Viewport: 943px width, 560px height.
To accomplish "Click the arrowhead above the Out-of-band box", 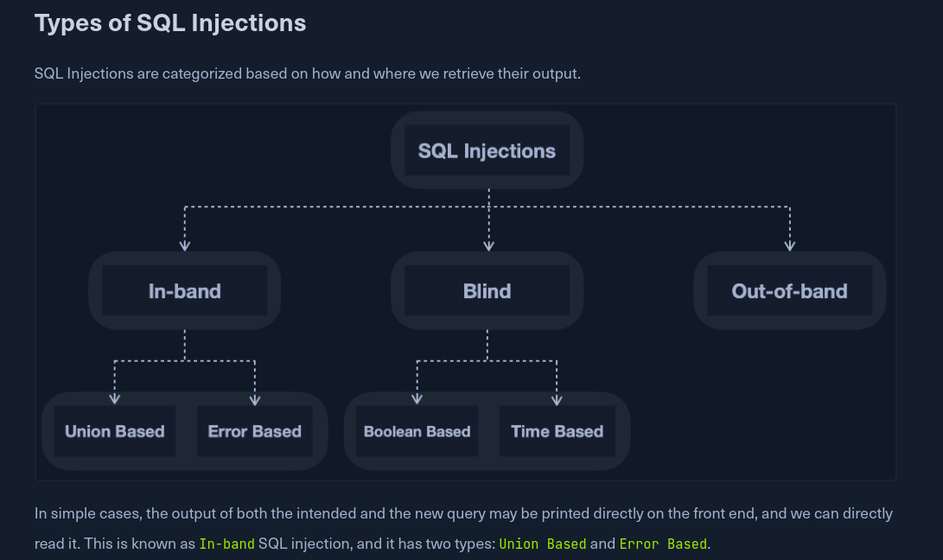I will click(790, 245).
